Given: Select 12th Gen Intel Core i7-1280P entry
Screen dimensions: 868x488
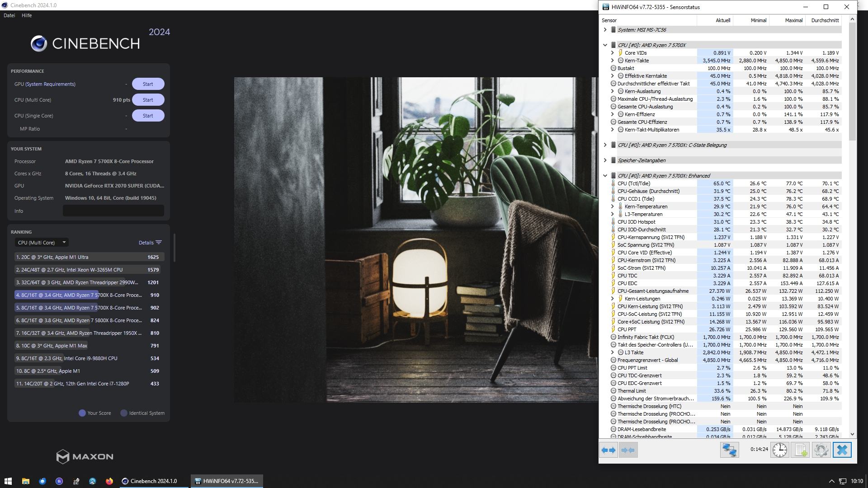Looking at the screenshot, I should click(90, 384).
